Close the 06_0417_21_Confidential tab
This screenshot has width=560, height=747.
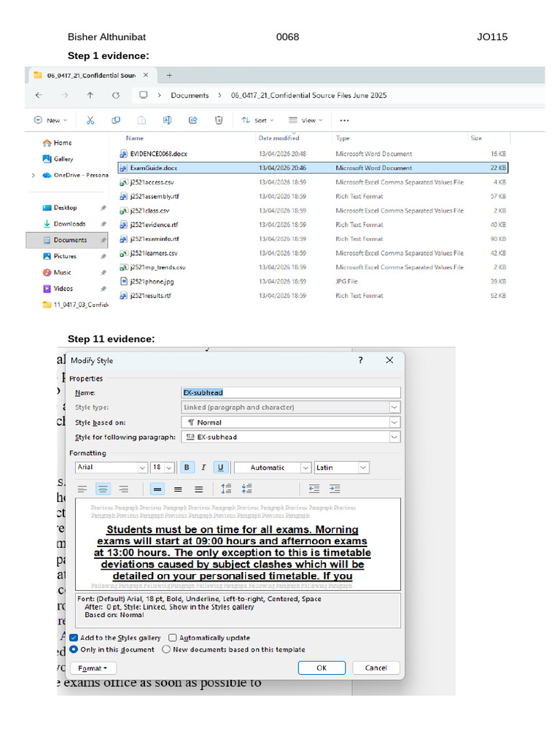(146, 75)
